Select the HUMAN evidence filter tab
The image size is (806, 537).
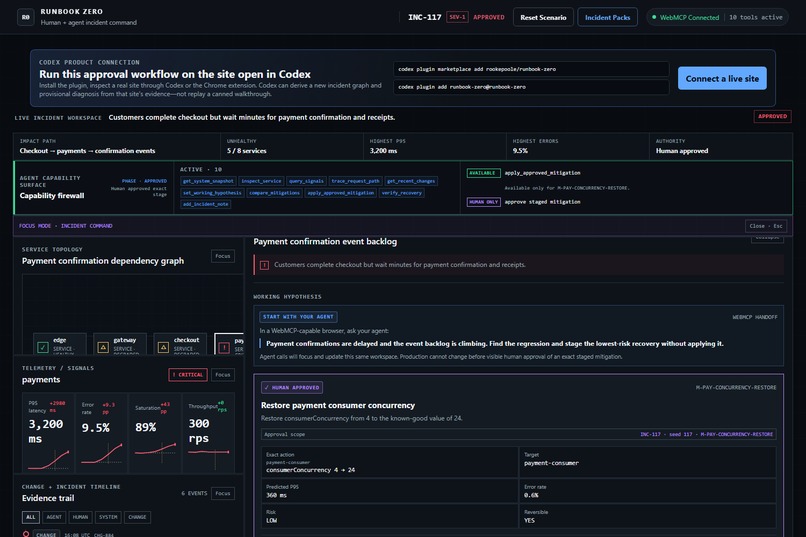point(80,517)
